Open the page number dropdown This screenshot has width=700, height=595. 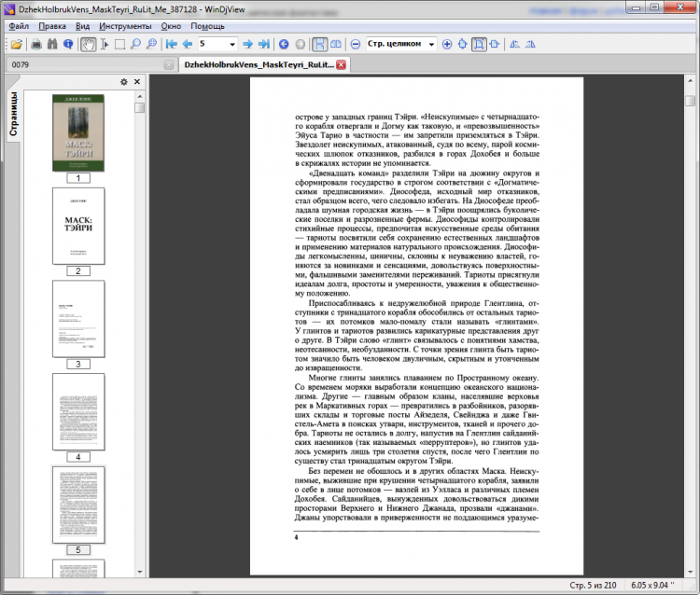pos(231,44)
